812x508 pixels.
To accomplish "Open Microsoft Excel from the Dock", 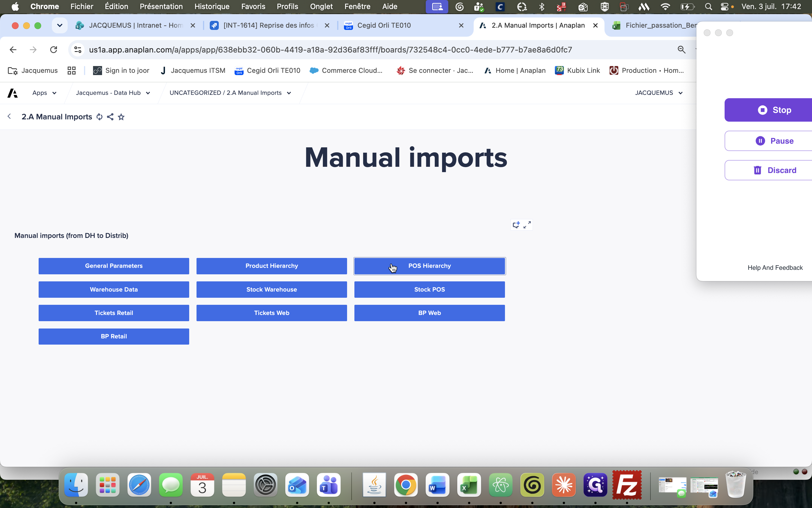I will click(x=469, y=485).
